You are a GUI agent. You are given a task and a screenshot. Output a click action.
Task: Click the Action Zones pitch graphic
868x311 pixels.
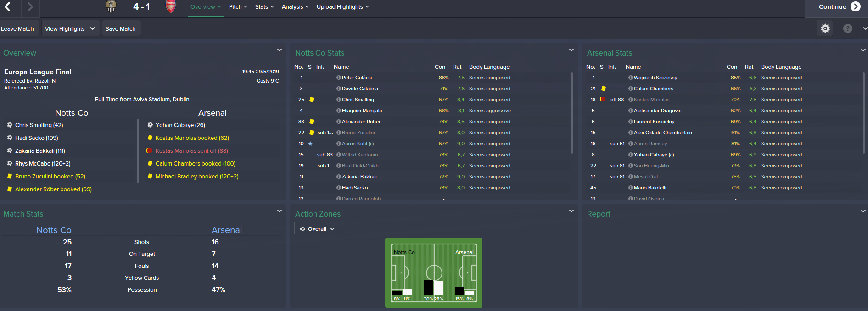pyautogui.click(x=433, y=272)
